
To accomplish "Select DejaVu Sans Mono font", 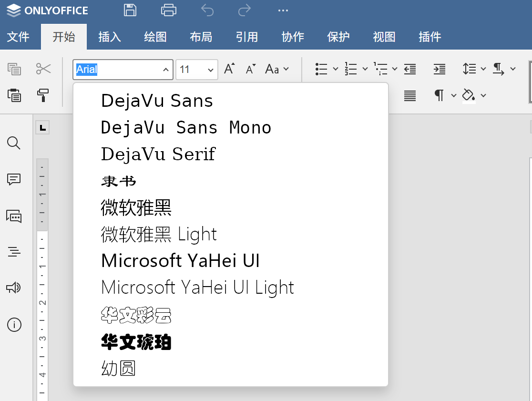I will (x=186, y=127).
